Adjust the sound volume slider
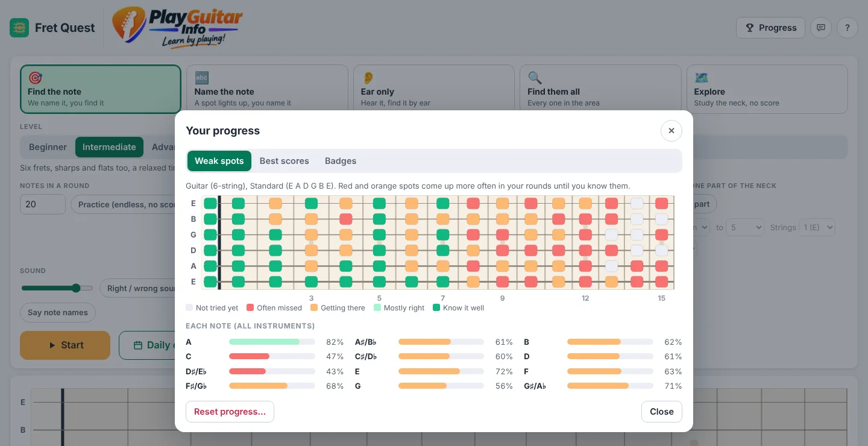The height and width of the screenshot is (446, 868). click(57, 288)
